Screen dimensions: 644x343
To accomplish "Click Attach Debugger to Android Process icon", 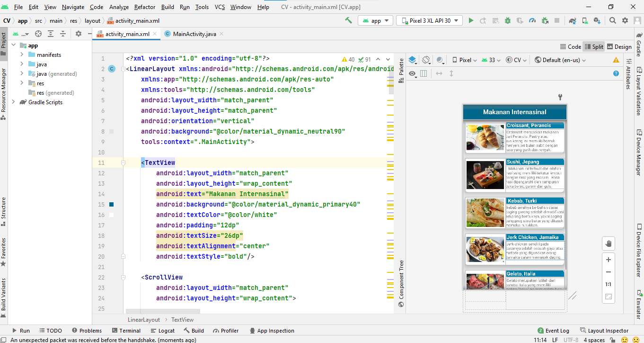I will coord(545,21).
